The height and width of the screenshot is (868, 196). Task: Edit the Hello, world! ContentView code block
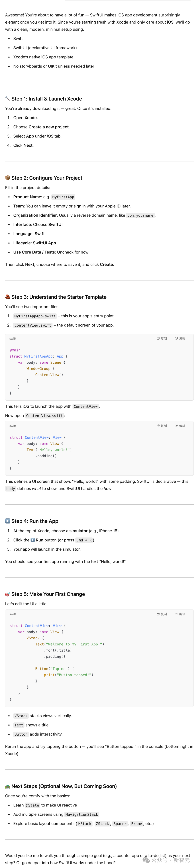point(181,426)
